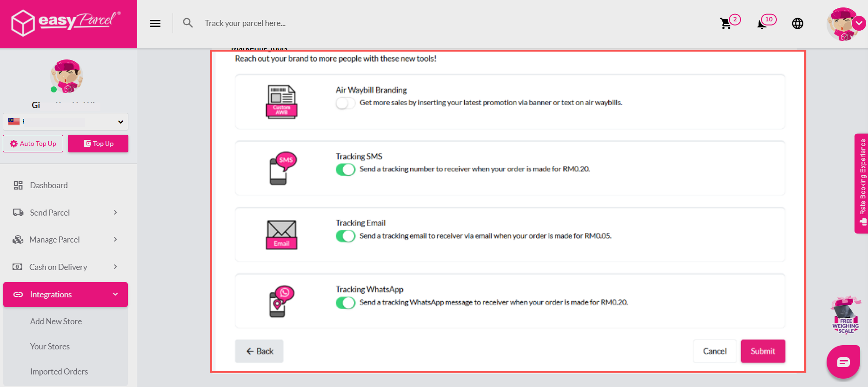Click the Tracking Email heading
The image size is (868, 387).
(x=361, y=223)
